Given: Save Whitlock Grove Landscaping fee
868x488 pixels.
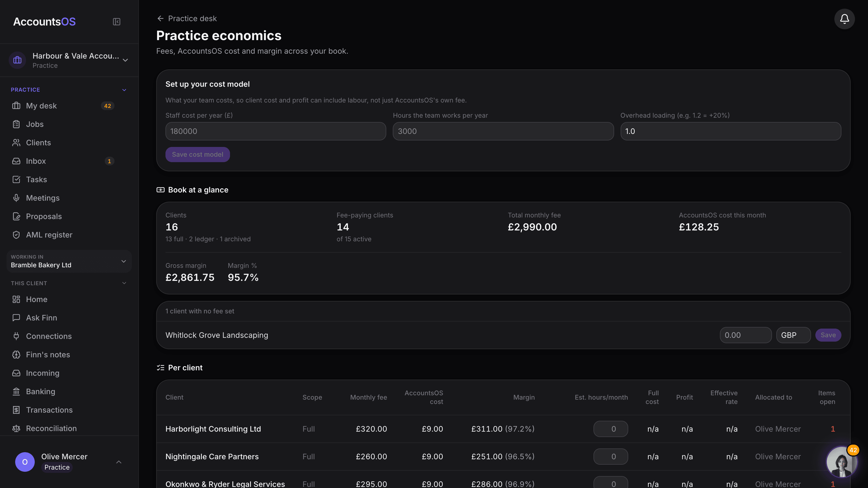Looking at the screenshot, I should coord(828,335).
